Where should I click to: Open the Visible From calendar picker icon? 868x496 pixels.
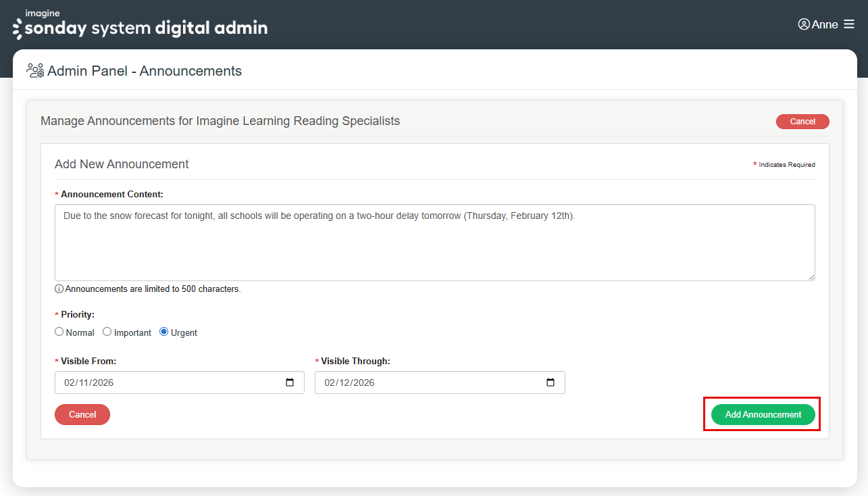click(290, 382)
